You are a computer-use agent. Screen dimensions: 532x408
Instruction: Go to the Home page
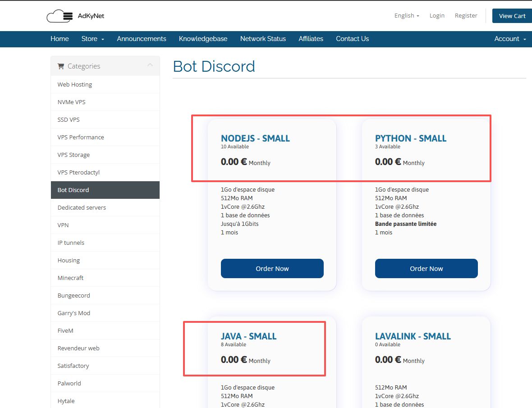pos(60,39)
